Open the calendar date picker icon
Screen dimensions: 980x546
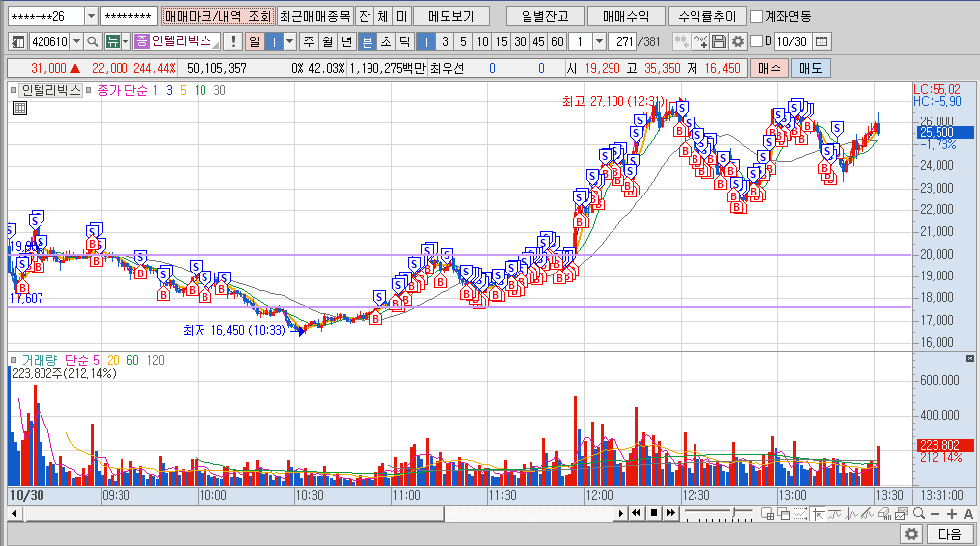822,41
